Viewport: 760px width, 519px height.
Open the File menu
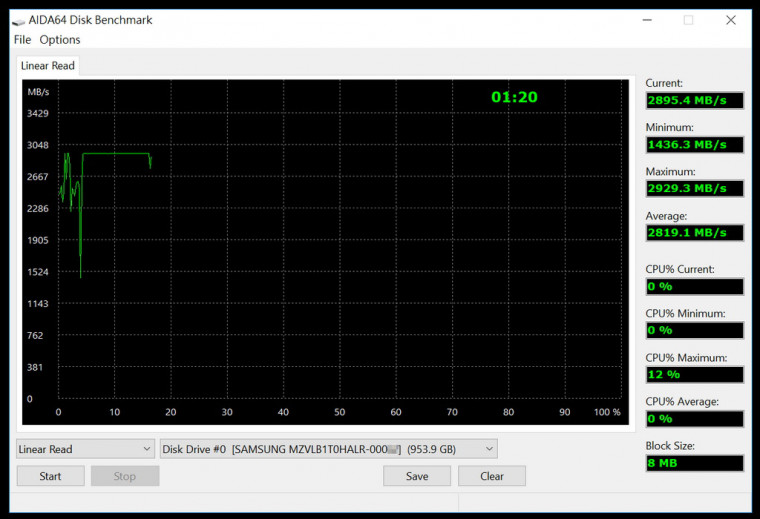[x=22, y=40]
